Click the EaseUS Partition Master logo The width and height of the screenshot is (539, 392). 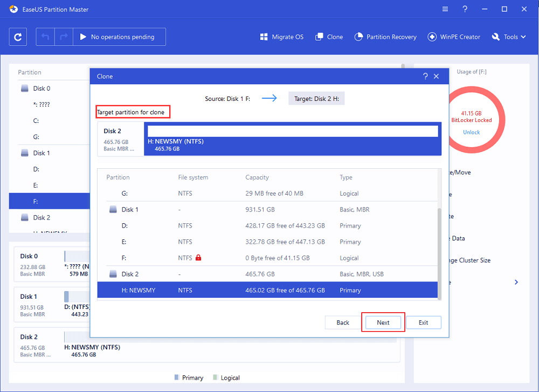coord(14,9)
